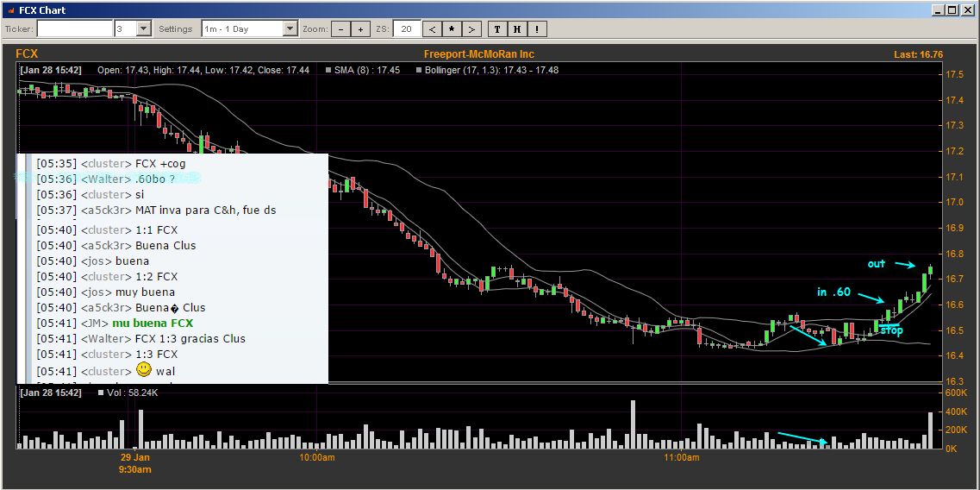
Task: Click the H toolbar button
Action: [517, 28]
